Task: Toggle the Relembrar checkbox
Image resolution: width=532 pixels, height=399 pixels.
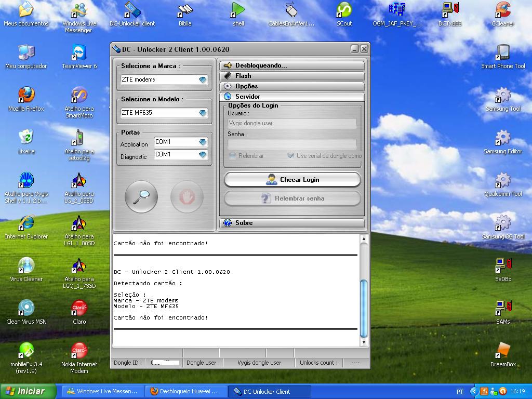Action: (x=232, y=156)
